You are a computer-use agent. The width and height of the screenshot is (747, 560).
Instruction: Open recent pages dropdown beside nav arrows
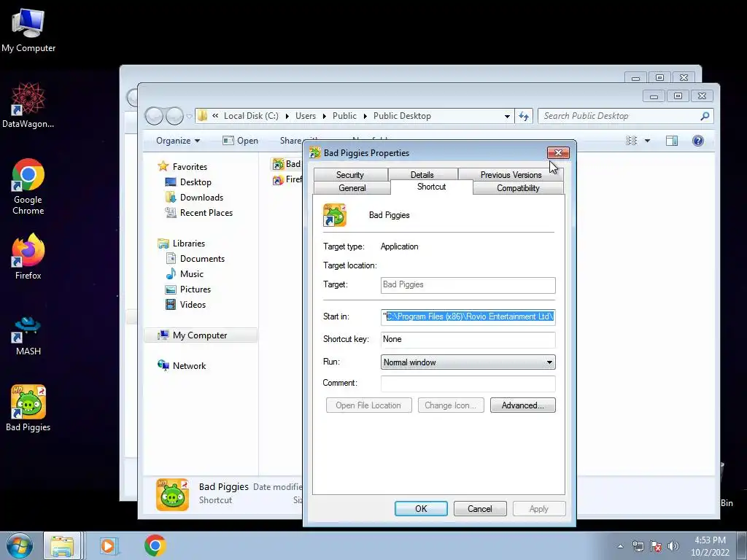189,116
